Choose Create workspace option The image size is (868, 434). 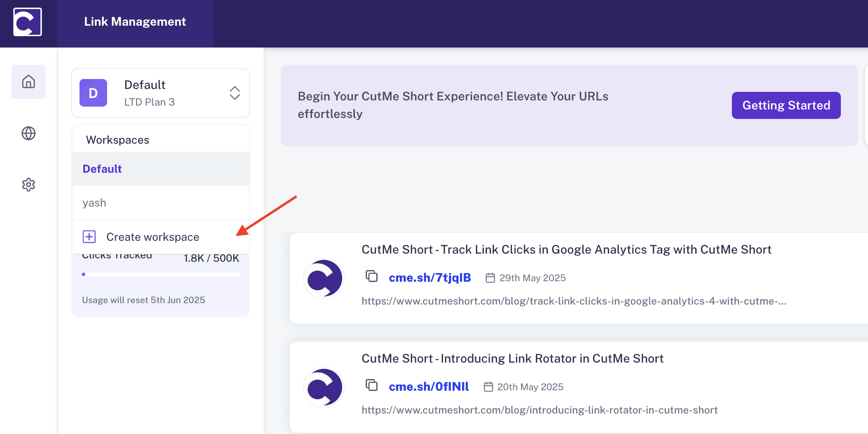click(x=161, y=237)
